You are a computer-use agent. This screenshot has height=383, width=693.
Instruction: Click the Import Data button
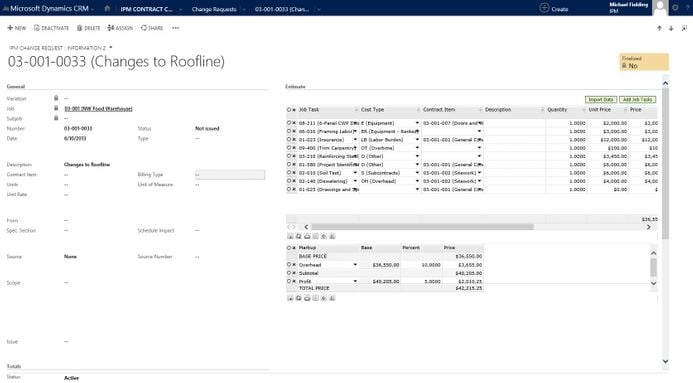(601, 99)
